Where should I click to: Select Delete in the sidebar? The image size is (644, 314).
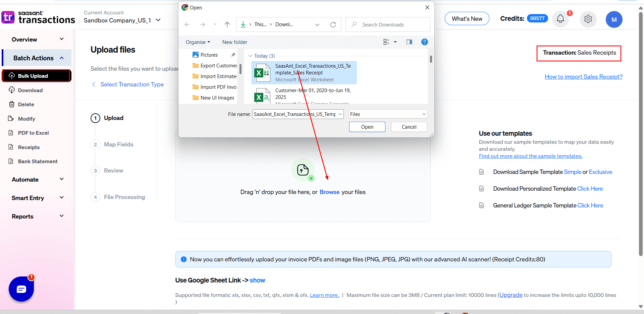pos(26,104)
